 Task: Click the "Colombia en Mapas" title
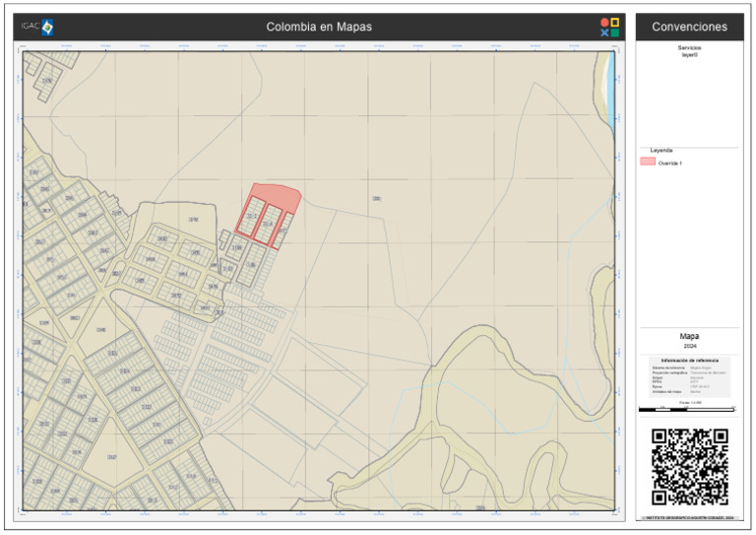point(319,27)
